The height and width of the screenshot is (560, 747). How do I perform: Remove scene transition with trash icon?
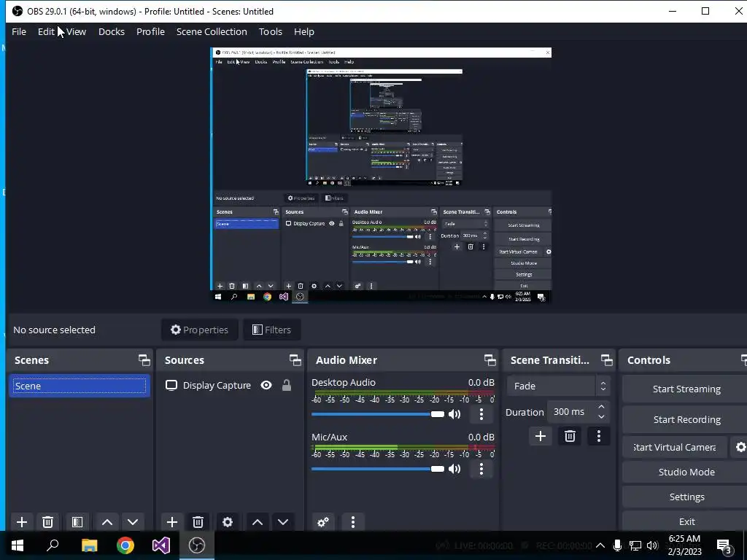click(570, 436)
